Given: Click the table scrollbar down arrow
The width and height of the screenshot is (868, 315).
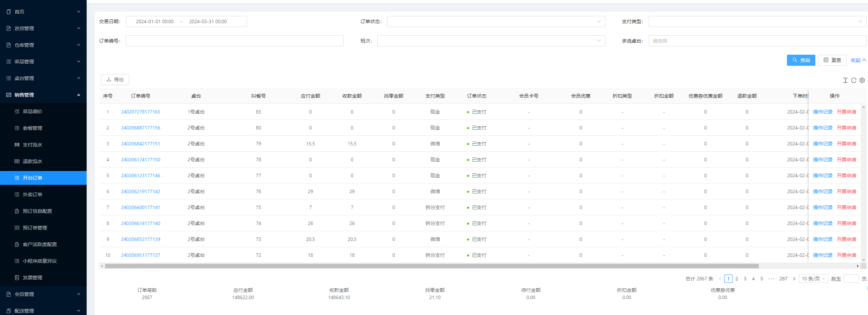Looking at the screenshot, I should (863, 260).
